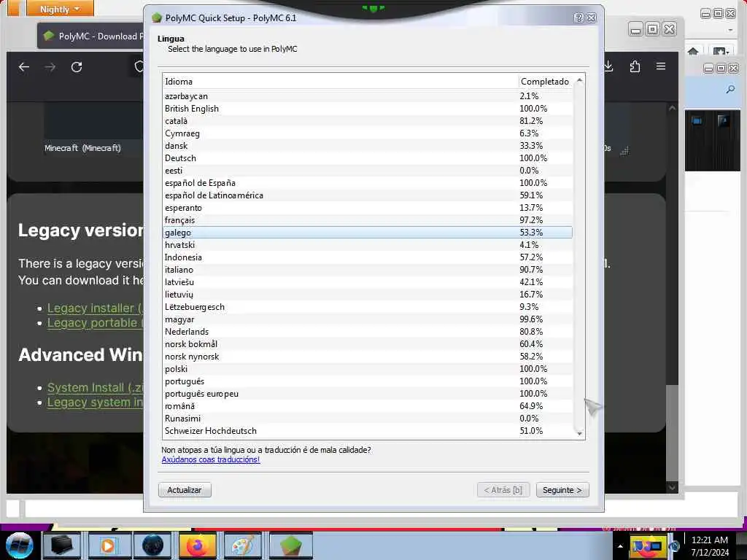Open the Legacy system install link

pos(95,402)
